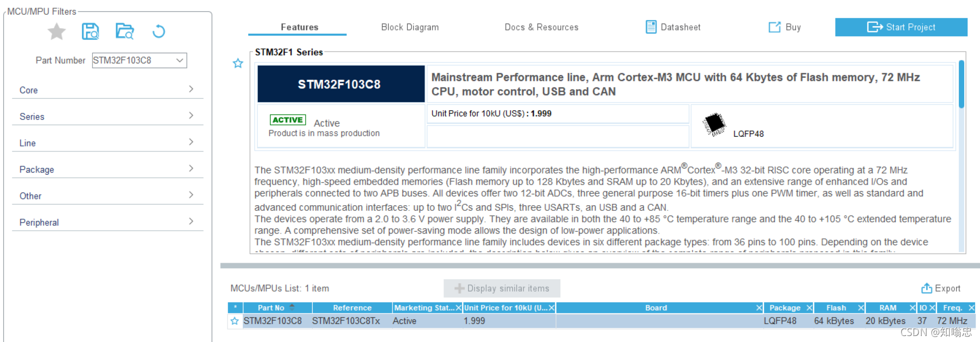Open the Buy link
Image resolution: width=980 pixels, height=342 pixels.
pos(785,27)
